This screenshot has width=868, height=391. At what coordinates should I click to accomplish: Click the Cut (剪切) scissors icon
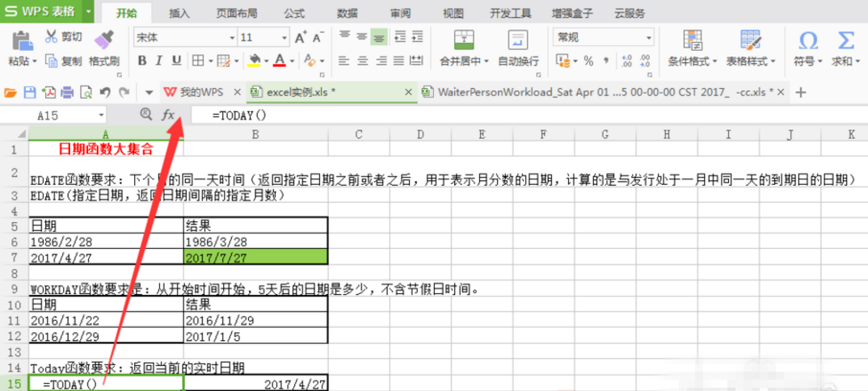[52, 37]
